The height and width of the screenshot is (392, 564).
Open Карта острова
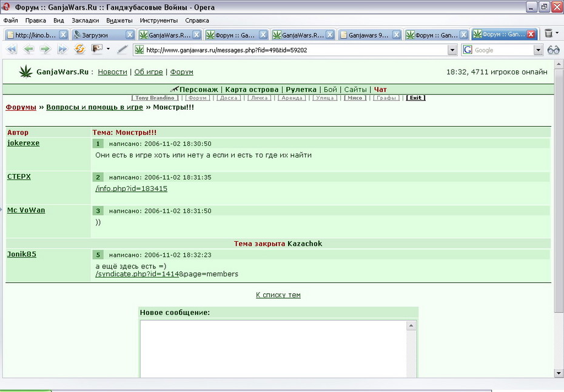point(252,90)
